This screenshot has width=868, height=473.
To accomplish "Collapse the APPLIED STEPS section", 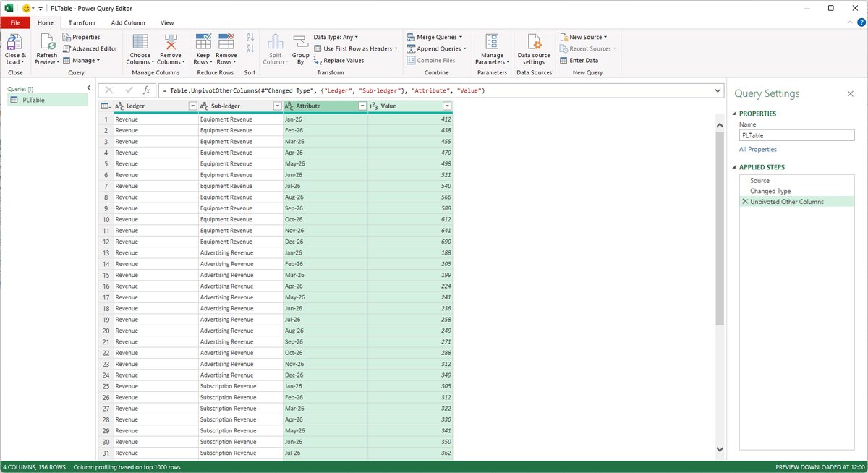I will coord(735,167).
